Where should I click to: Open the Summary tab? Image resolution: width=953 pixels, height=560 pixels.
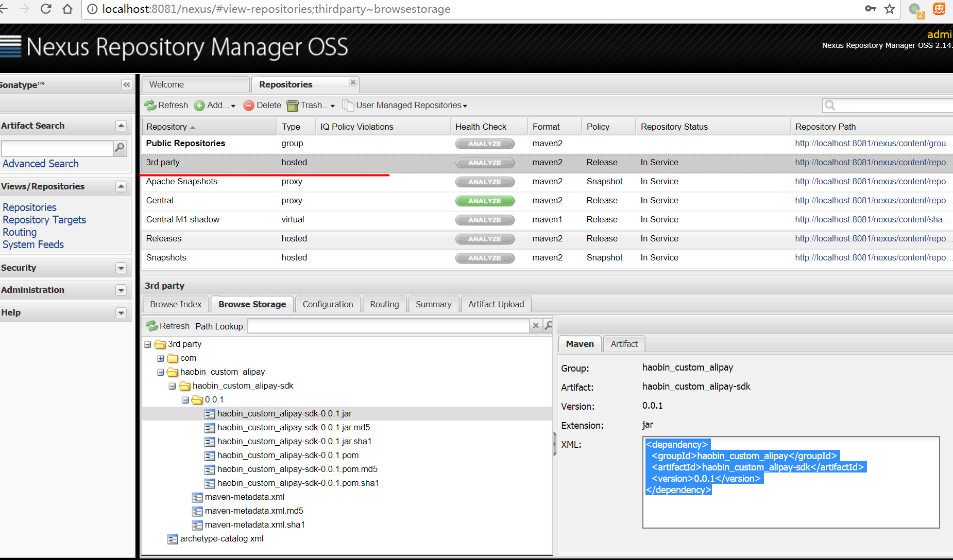tap(433, 304)
